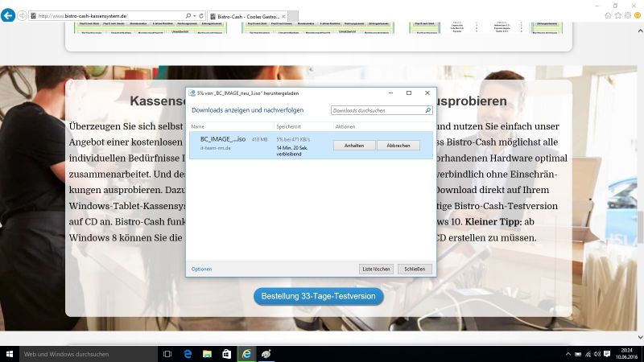Click the yellow smiley feedback icon
Screen dimensions: 644x362
tap(638, 15)
